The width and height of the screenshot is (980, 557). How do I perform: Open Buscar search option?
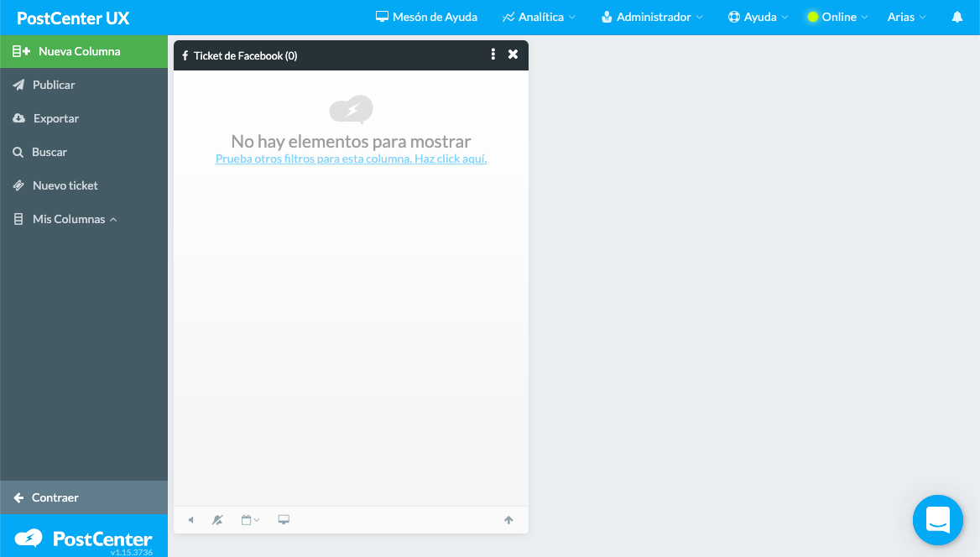coord(84,152)
